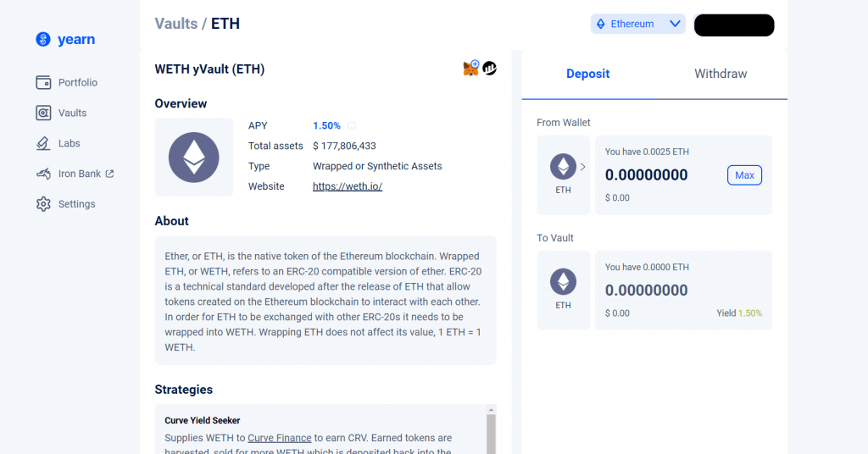Open the https://weth.io/ website link
This screenshot has height=454, width=868.
click(348, 186)
